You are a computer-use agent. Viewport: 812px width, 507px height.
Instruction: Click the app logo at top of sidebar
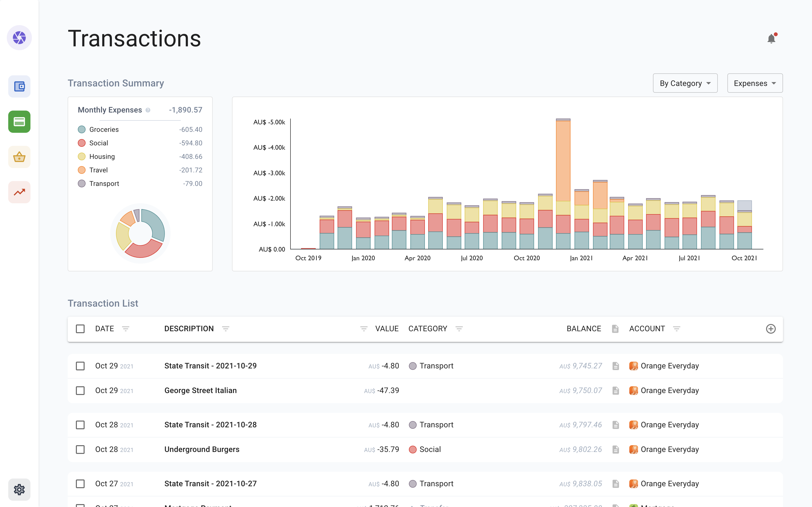coord(19,38)
